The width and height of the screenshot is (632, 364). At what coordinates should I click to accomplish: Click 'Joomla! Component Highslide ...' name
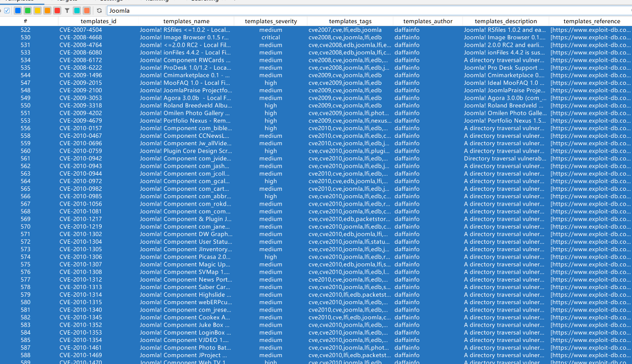[x=186, y=295]
